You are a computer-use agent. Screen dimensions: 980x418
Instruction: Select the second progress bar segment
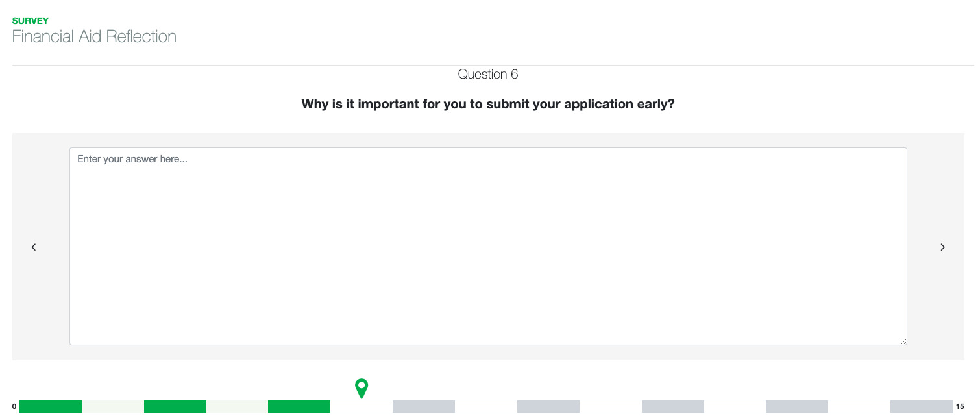(x=113, y=407)
